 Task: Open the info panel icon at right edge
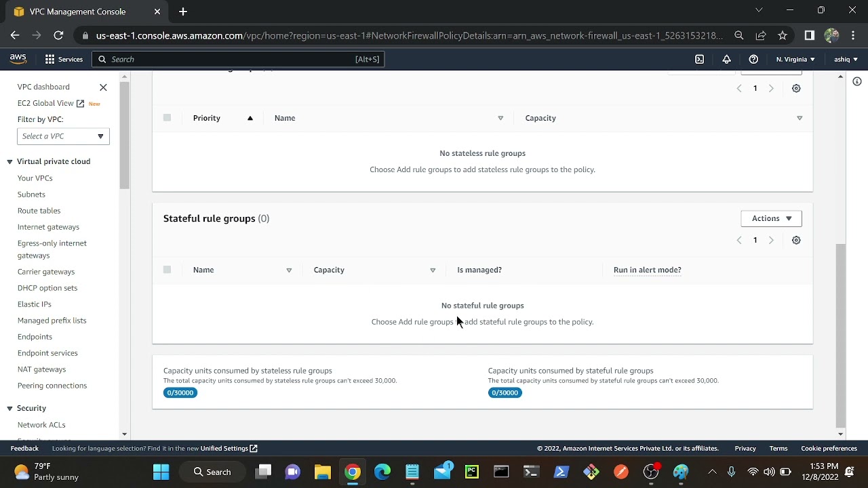point(857,81)
